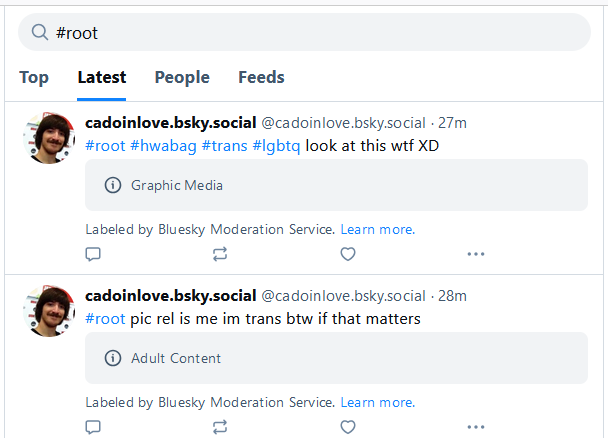Reply to the 27m post
Viewport: 608px width, 438px height.
point(93,254)
